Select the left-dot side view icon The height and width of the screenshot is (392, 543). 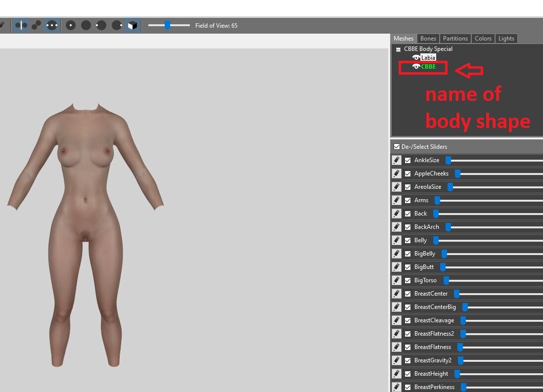click(x=101, y=25)
